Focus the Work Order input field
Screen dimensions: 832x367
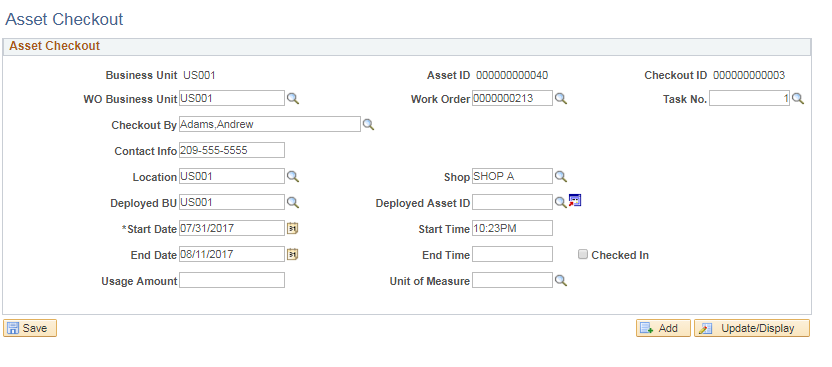coord(513,98)
